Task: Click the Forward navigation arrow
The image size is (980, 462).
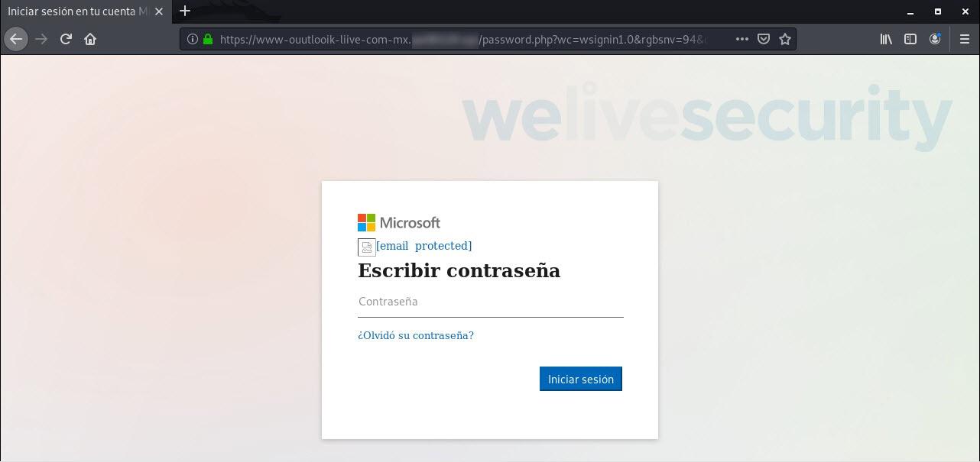Action: click(41, 39)
